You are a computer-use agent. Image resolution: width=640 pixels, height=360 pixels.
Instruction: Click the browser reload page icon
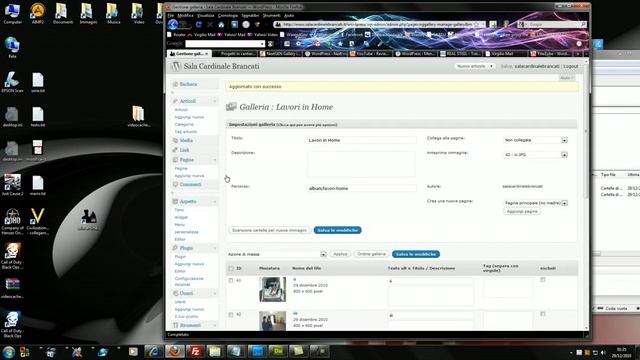pos(198,24)
